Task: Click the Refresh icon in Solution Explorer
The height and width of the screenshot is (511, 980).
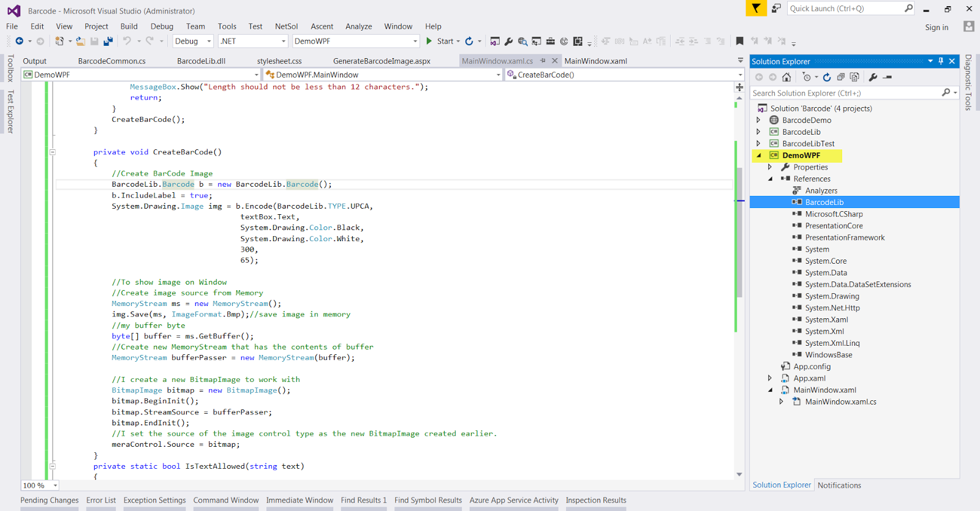Action: click(x=827, y=77)
